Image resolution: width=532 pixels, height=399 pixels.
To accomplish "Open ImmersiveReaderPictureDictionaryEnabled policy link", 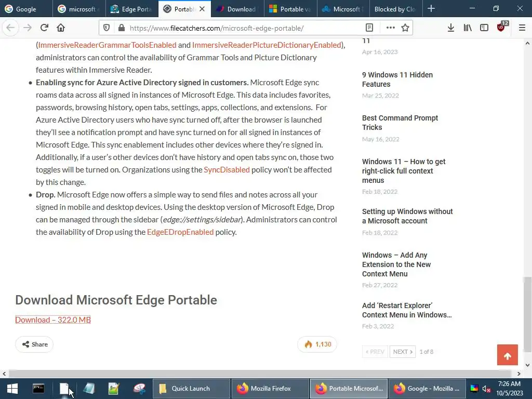I will pyautogui.click(x=267, y=45).
